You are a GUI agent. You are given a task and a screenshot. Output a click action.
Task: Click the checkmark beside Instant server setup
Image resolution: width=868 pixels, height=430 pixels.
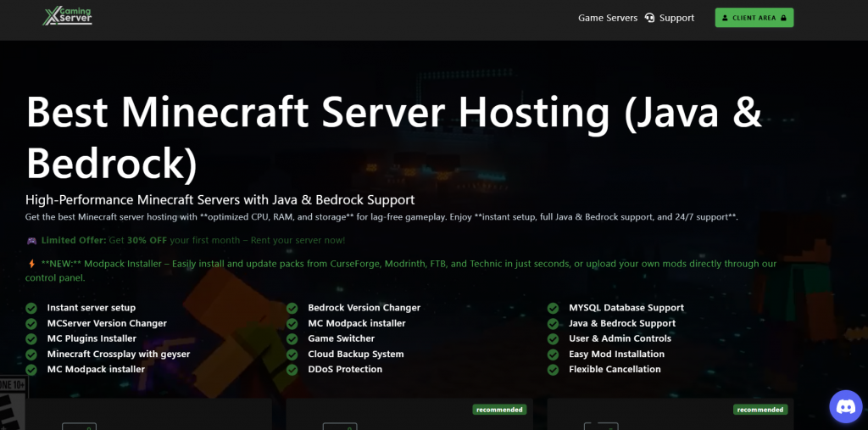click(31, 308)
